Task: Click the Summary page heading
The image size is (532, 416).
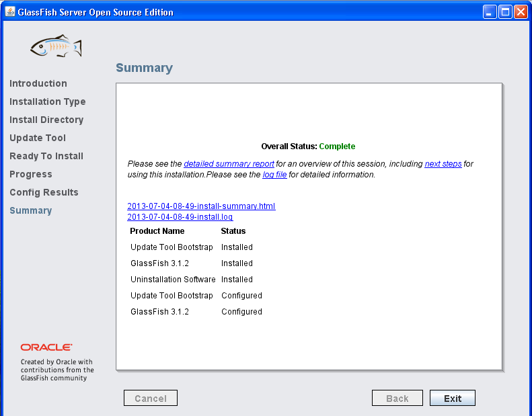Action: pos(144,68)
